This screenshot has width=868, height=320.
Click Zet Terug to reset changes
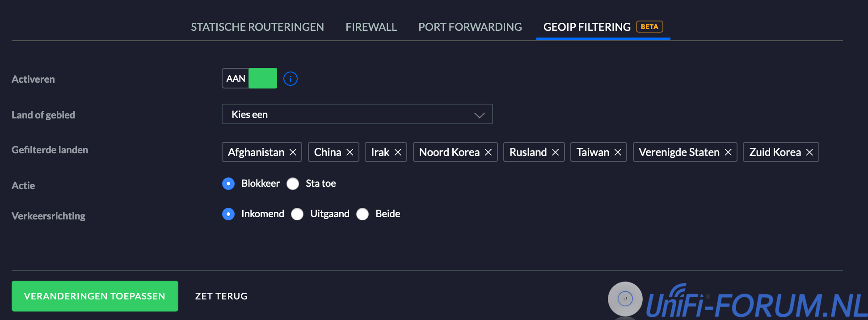(x=221, y=296)
